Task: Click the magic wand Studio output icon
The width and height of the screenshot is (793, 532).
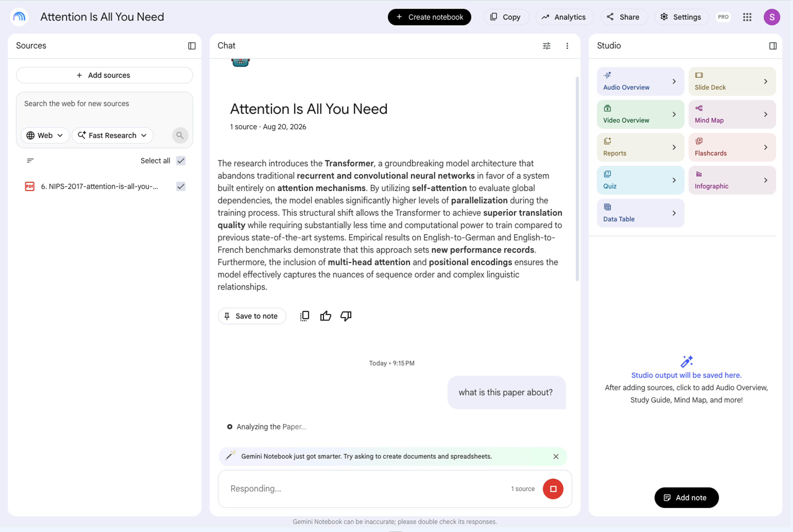Action: pyautogui.click(x=686, y=362)
